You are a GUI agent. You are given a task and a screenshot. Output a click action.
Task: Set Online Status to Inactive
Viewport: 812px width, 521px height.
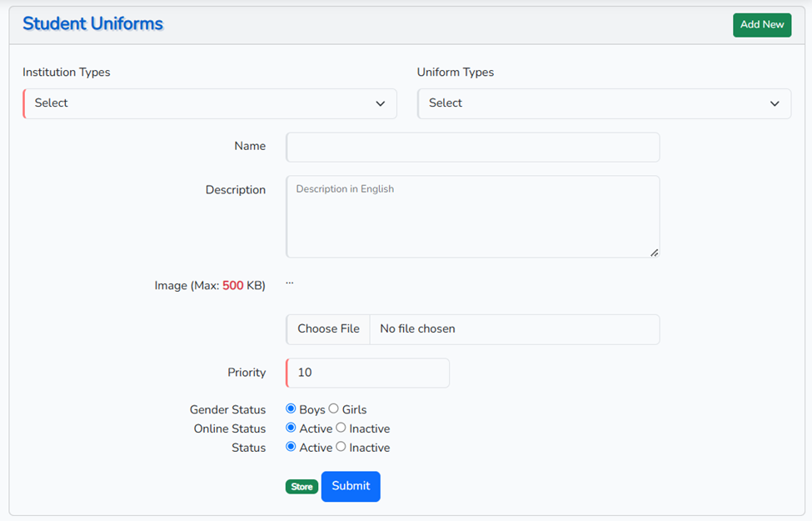point(341,428)
